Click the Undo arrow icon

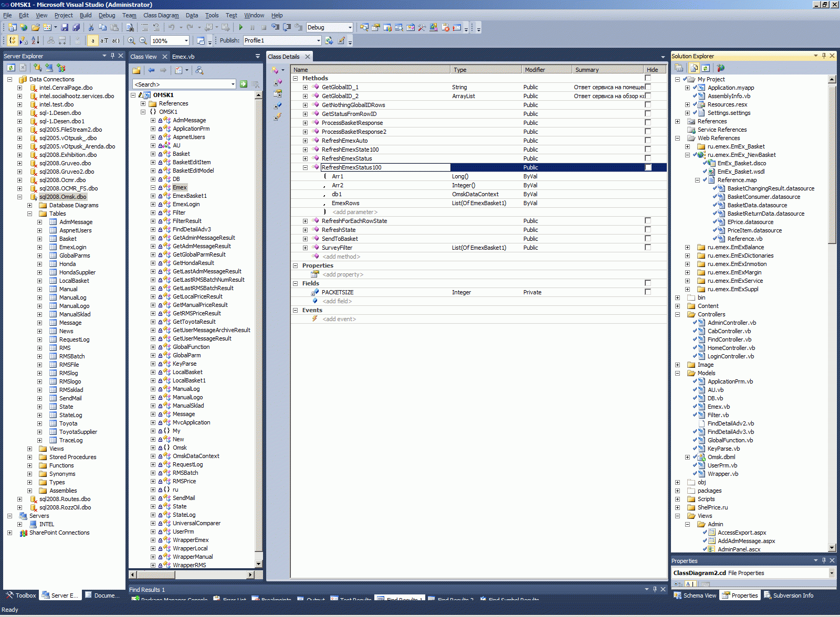tap(171, 27)
